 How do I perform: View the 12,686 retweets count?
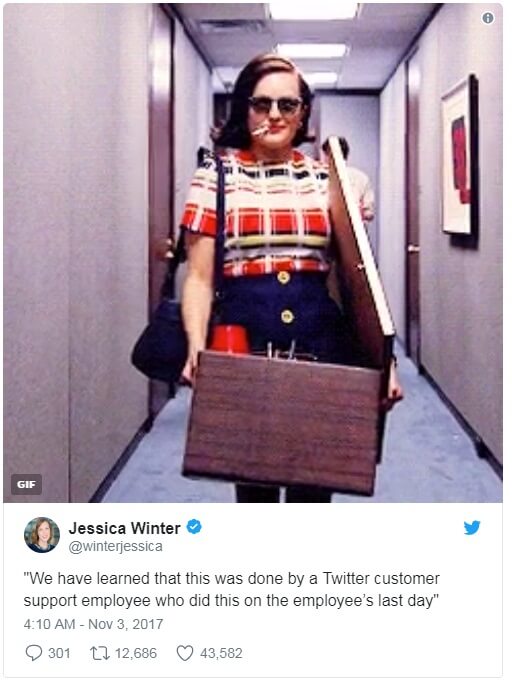tap(136, 653)
